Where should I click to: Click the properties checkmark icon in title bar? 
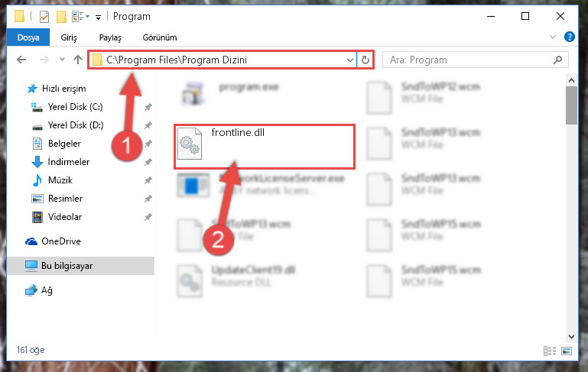click(x=44, y=17)
